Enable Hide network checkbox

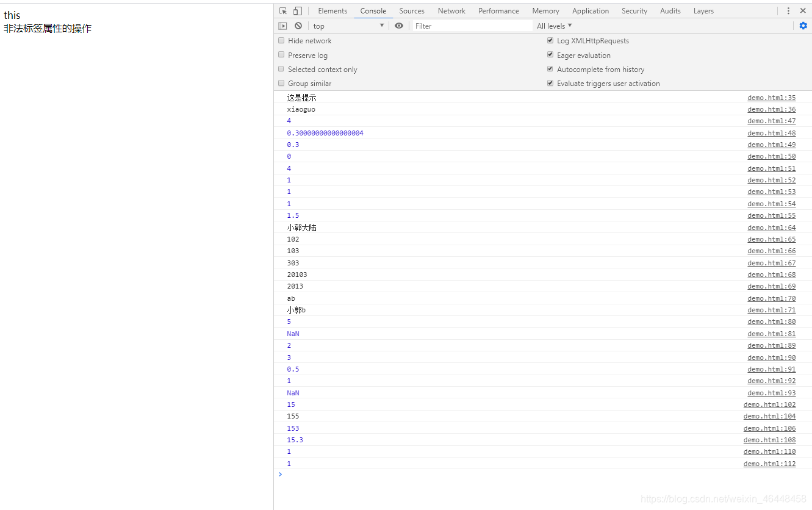281,40
